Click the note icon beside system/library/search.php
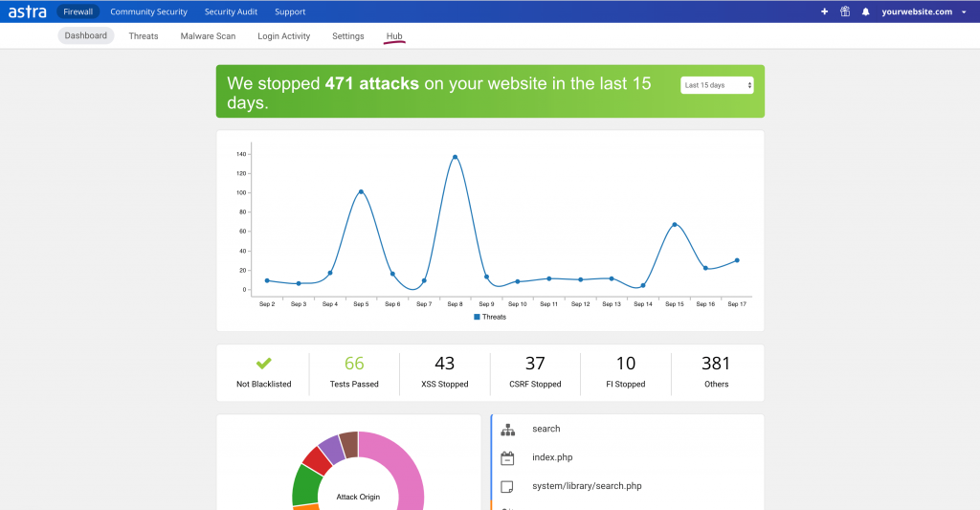Image resolution: width=980 pixels, height=510 pixels. click(x=508, y=486)
